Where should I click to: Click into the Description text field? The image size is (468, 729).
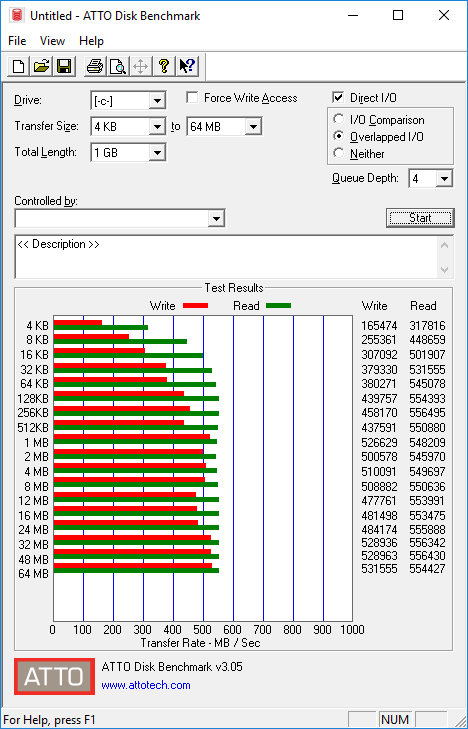click(227, 257)
